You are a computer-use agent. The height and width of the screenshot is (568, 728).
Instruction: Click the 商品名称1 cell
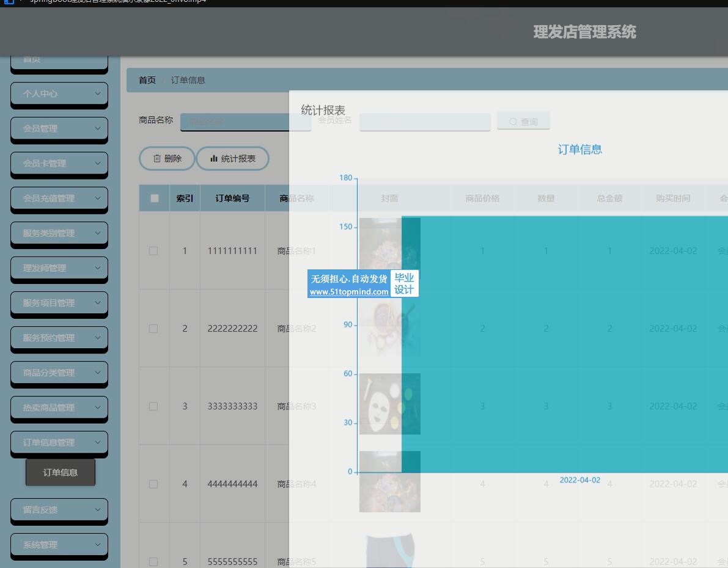[x=296, y=251]
